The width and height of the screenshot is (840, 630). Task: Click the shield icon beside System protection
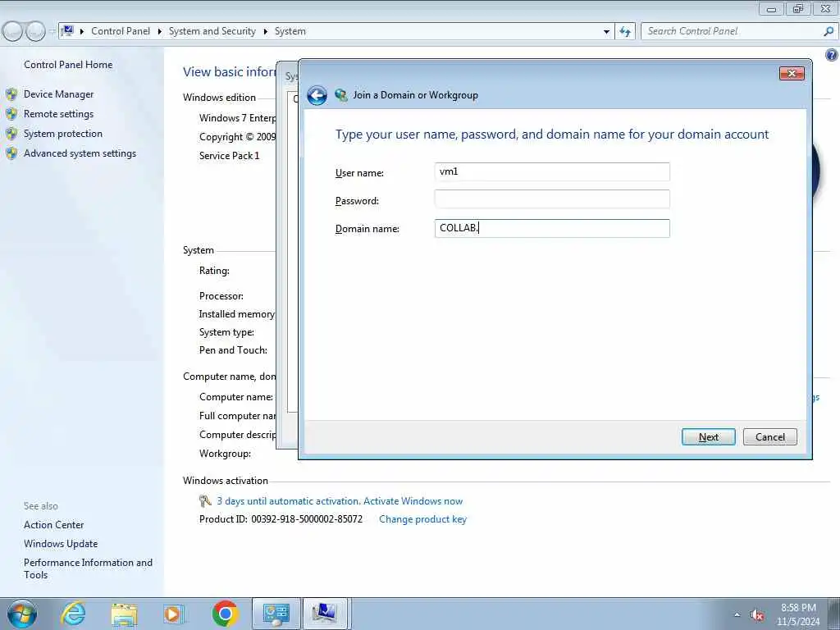(x=11, y=134)
